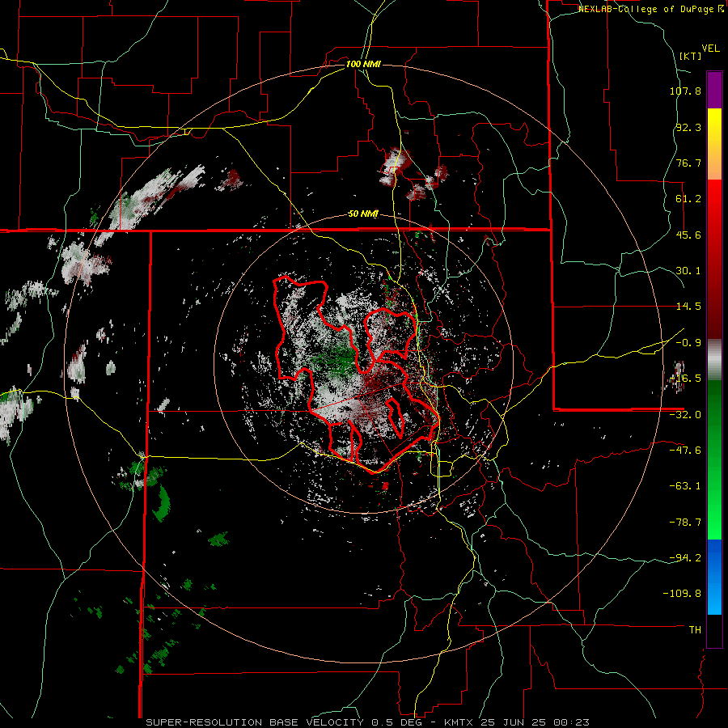Click the 50 NMI range ring label
Viewport: 728px width, 728px height.
click(x=363, y=214)
